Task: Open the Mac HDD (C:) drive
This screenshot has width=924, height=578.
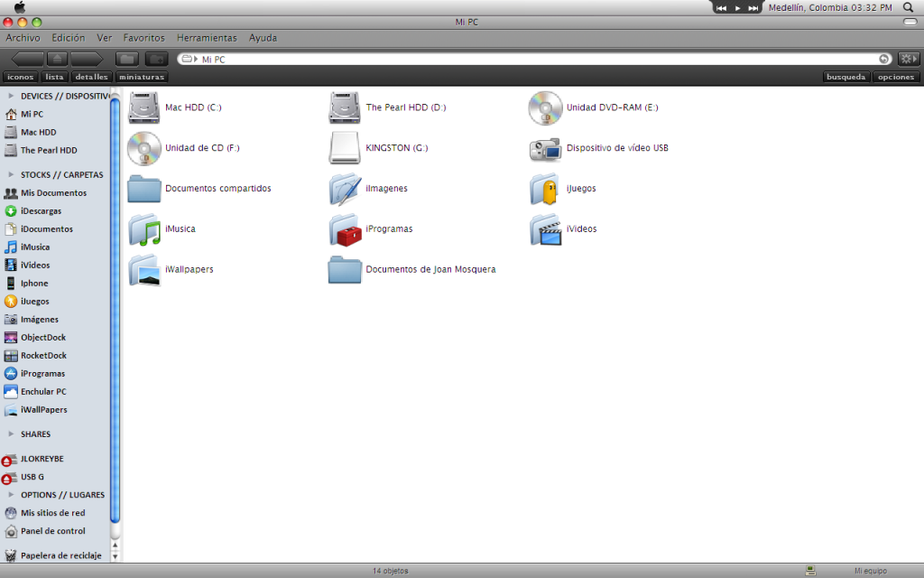Action: pyautogui.click(x=174, y=107)
